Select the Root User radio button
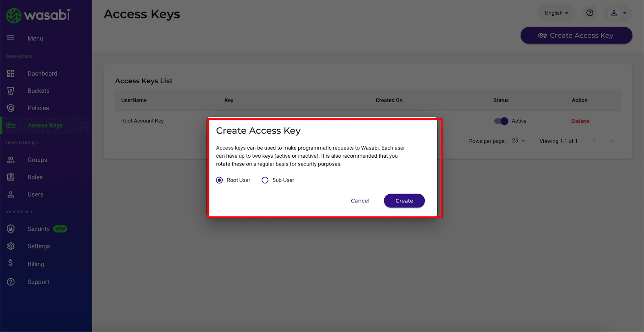644x332 pixels. click(219, 180)
